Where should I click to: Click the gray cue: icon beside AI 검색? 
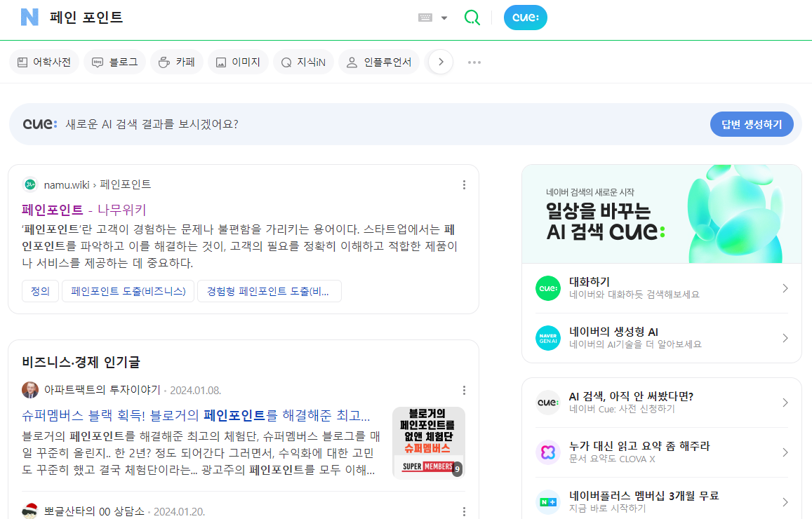tap(548, 403)
